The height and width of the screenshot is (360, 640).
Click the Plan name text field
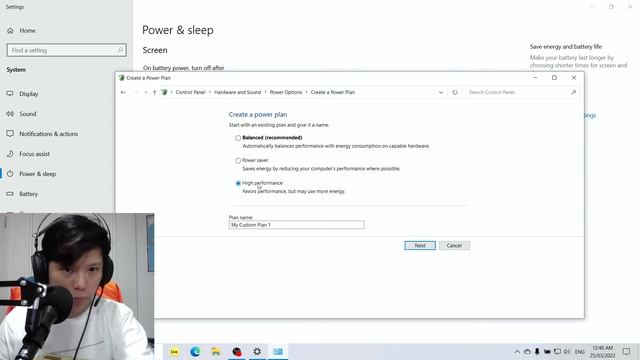(296, 225)
